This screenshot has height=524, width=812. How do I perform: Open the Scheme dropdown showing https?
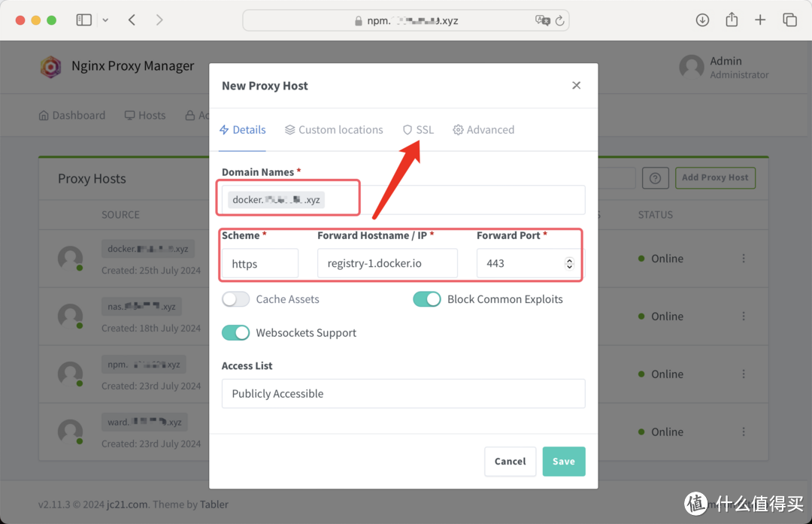pos(259,264)
